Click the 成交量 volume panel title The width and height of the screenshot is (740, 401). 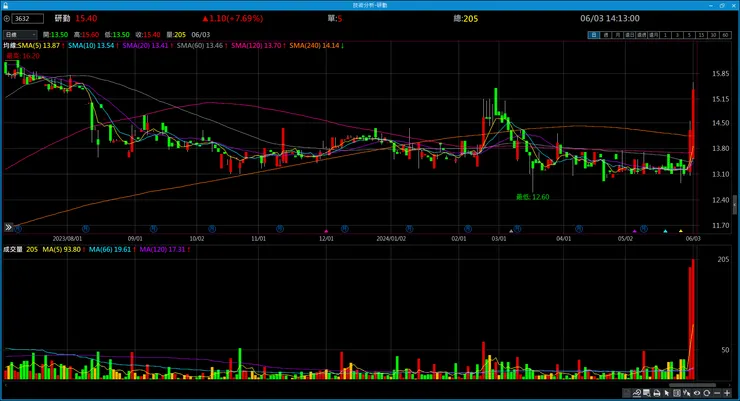(x=13, y=250)
